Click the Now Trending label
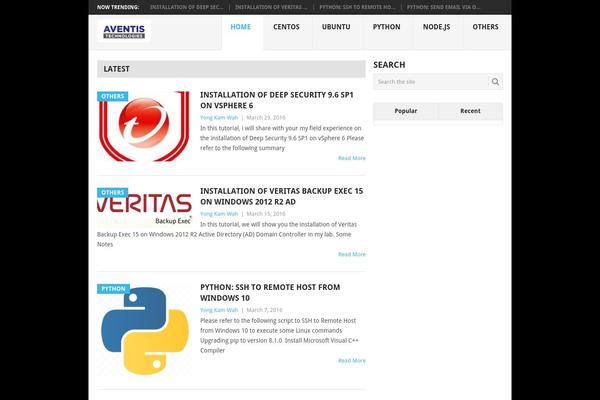600x400 pixels. click(x=118, y=7)
